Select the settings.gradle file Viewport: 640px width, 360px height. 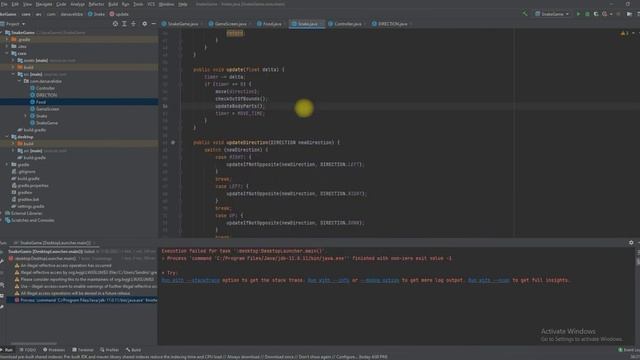[x=31, y=206]
